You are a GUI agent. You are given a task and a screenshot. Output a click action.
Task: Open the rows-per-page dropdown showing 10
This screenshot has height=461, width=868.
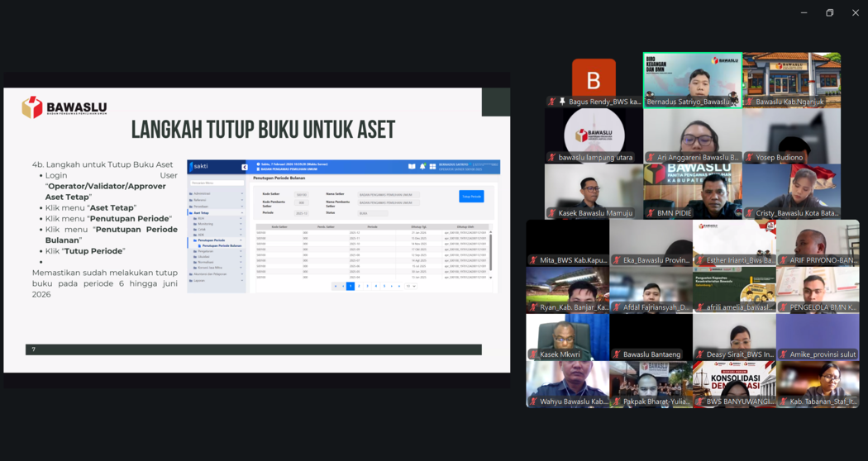(410, 286)
